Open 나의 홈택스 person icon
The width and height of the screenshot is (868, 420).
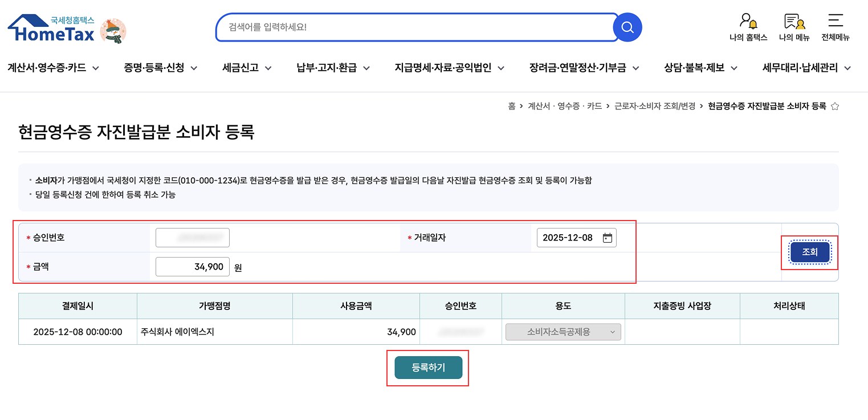click(748, 21)
